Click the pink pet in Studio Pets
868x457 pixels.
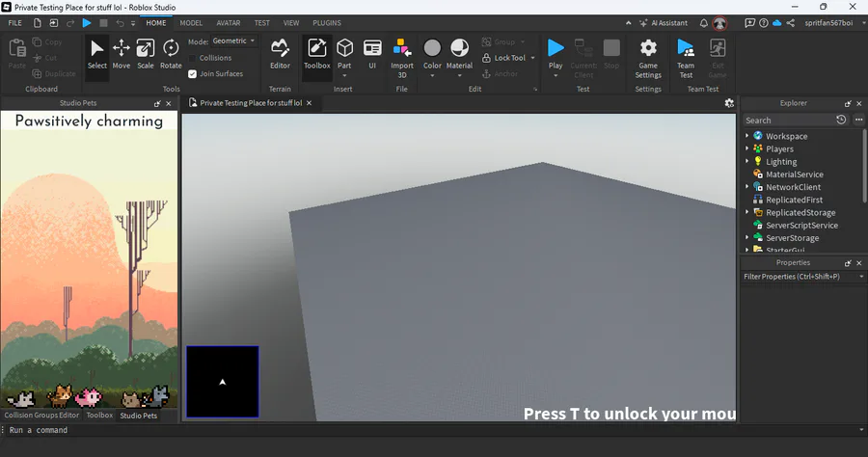tap(88, 396)
